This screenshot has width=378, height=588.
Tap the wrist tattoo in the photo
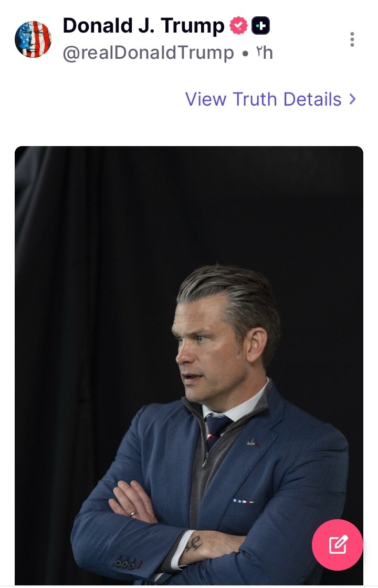194,543
